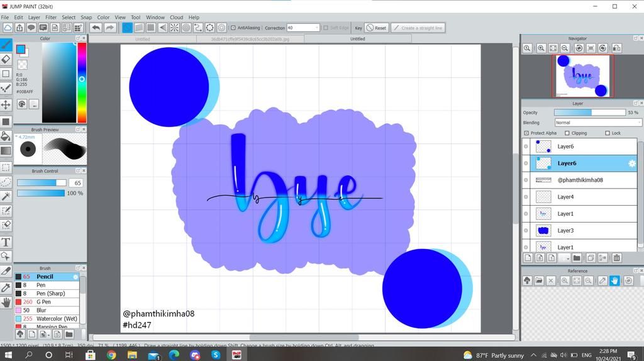Toggle Protect Alpha checkbox
This screenshot has height=361, width=644.
click(x=526, y=133)
